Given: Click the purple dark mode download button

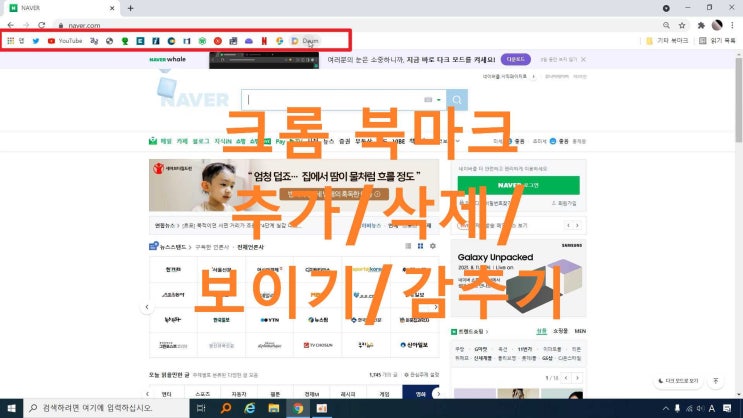Looking at the screenshot, I should coord(516,59).
